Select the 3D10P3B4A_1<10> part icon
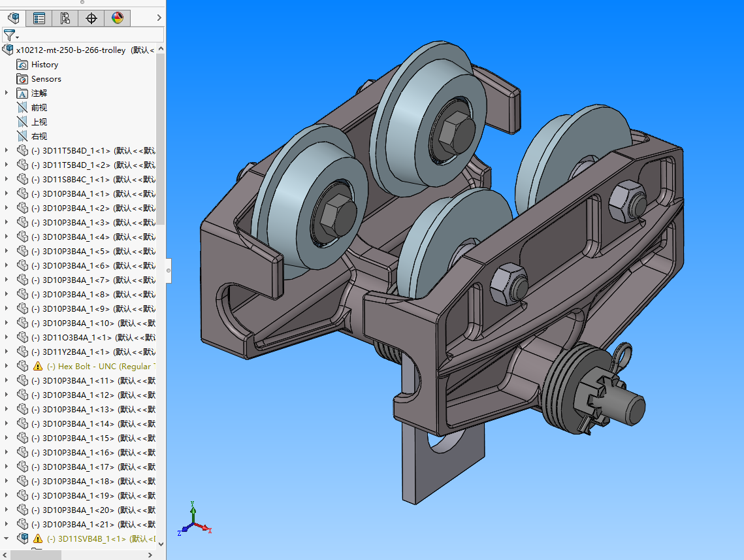The width and height of the screenshot is (744, 560). (22, 323)
